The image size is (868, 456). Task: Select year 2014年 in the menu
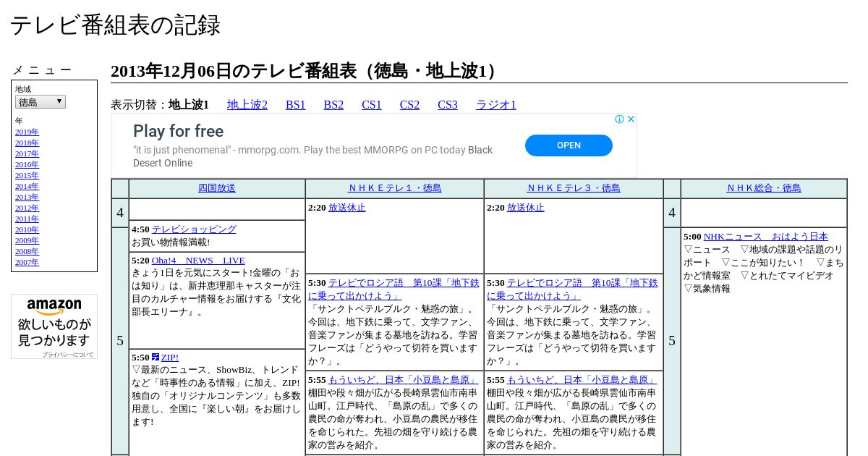point(27,186)
